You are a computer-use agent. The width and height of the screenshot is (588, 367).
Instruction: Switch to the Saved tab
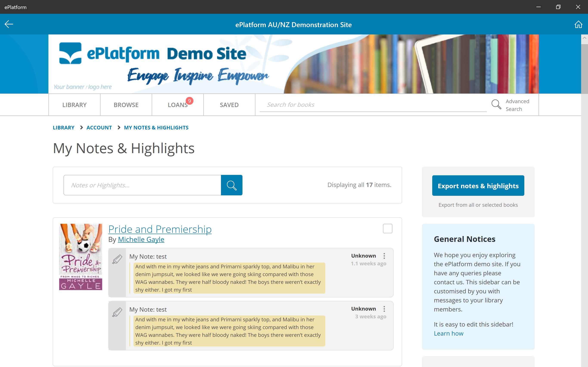coord(229,105)
